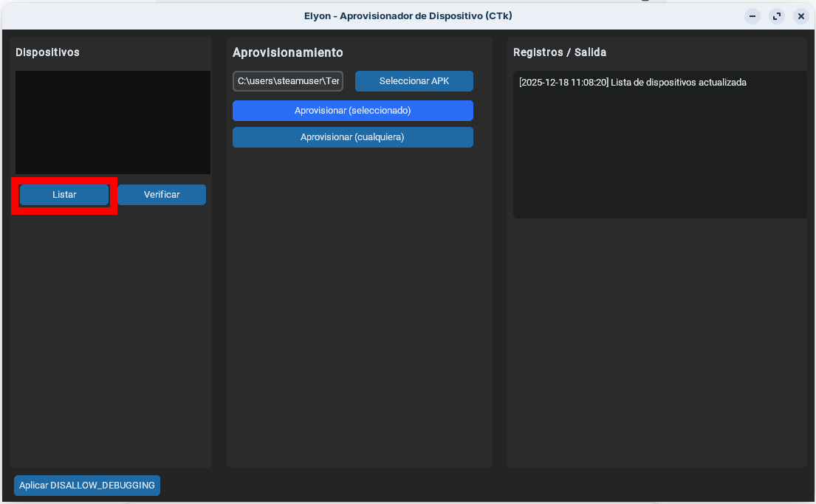816x504 pixels.
Task: Click the Listar button
Action: [x=64, y=195]
